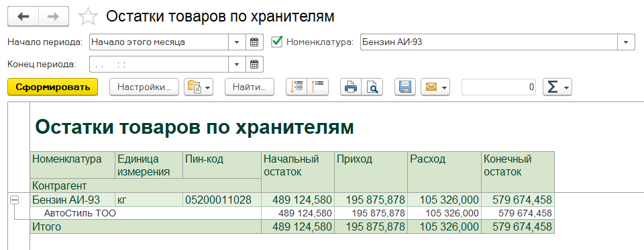644x250 pixels.
Task: Collapse the Бензин АИ-93 group
Action: (14, 200)
